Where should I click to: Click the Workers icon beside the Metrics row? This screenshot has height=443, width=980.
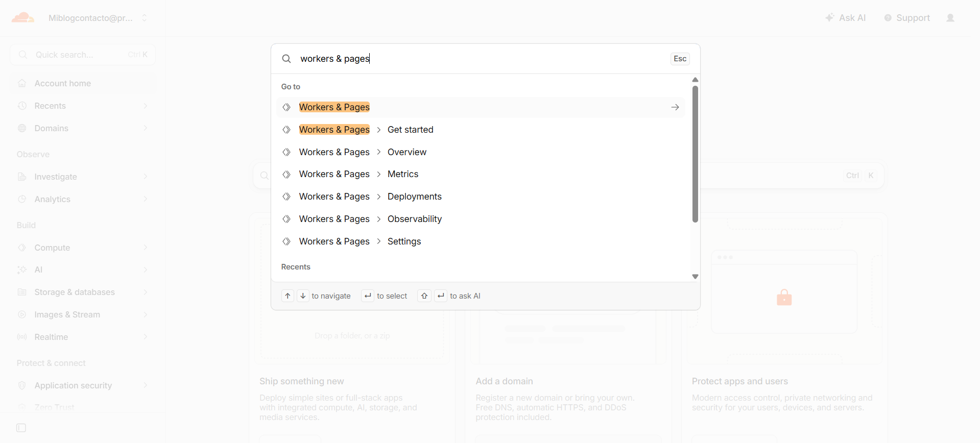[x=286, y=174]
